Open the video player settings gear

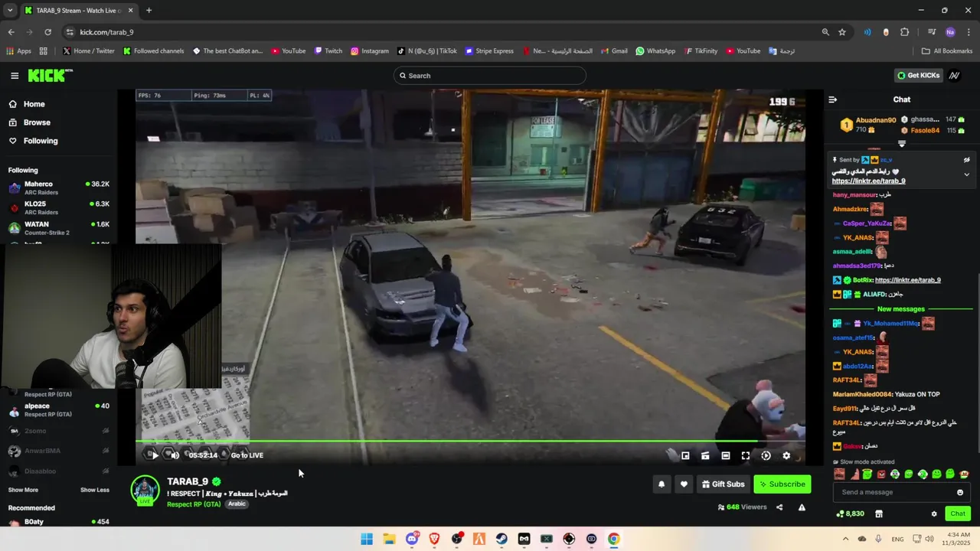[786, 455]
